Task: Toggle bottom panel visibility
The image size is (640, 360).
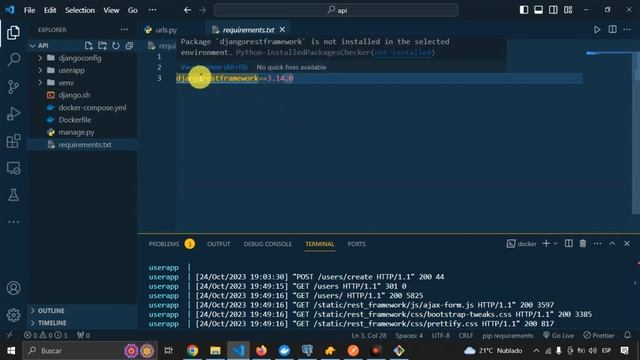Action: (538, 10)
